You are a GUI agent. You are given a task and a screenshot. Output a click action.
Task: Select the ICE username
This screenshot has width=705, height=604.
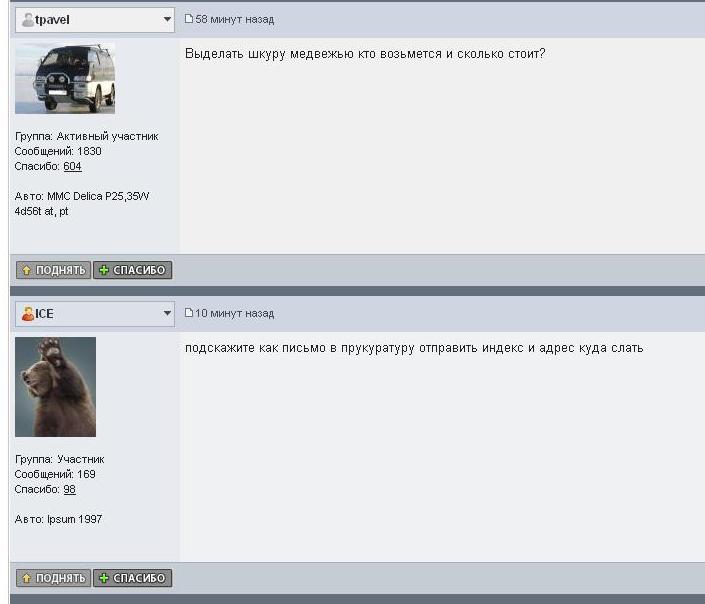click(45, 313)
